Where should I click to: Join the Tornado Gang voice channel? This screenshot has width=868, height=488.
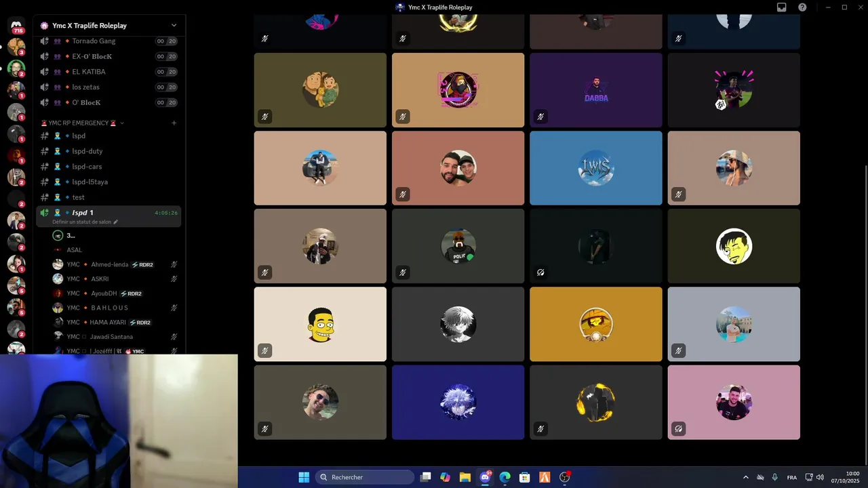(108, 41)
